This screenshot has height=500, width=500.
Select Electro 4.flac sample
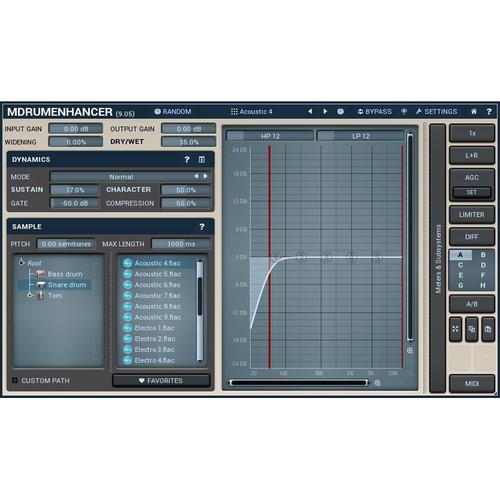click(155, 360)
